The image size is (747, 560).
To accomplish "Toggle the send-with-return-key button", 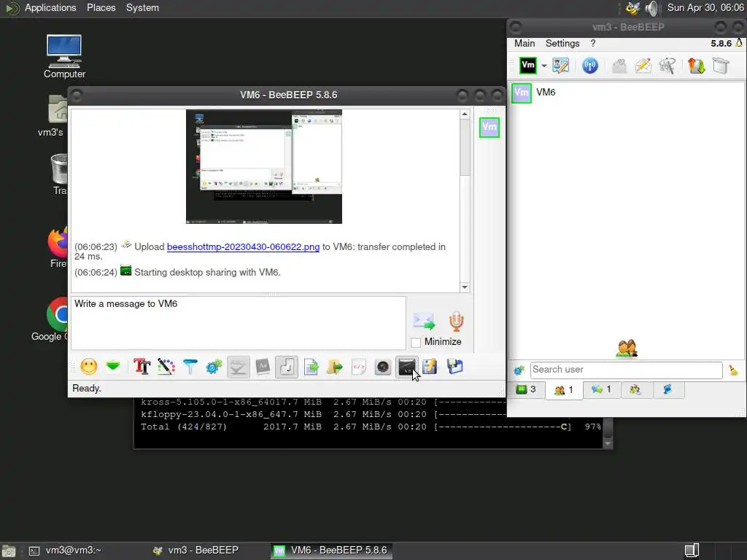I will click(287, 367).
